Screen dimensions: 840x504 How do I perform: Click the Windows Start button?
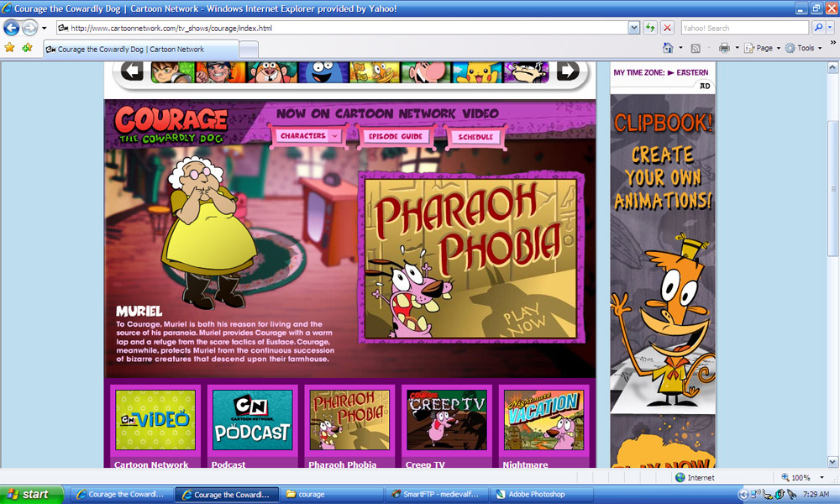(31, 495)
